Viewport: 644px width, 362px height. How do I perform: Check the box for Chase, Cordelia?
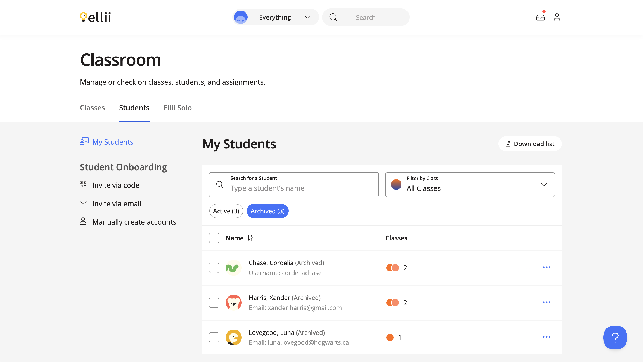coord(214,268)
